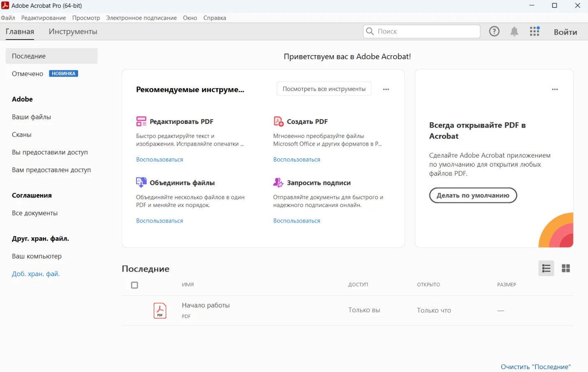Viewport: 588px width, 372px height.
Task: Open the Help question mark icon
Action: click(494, 31)
